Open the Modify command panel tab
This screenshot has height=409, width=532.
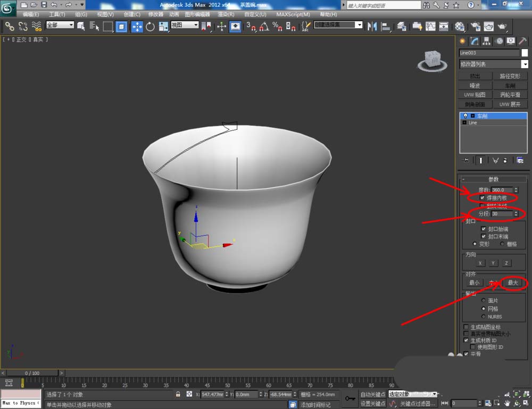click(475, 41)
